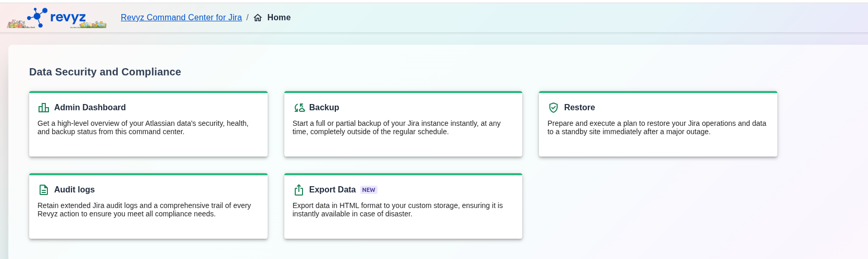
Task: Select the Home breadcrumb label
Action: click(x=279, y=18)
